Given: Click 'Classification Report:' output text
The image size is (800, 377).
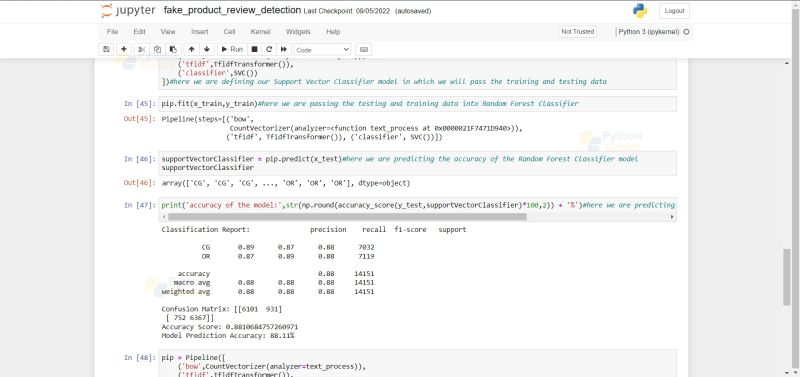Looking at the screenshot, I should (x=206, y=230).
